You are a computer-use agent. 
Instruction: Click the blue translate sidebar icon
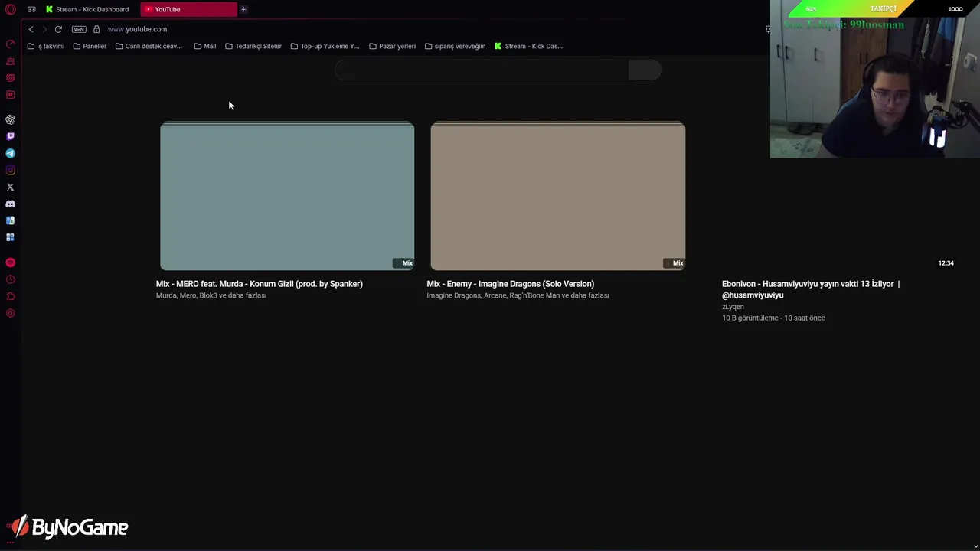point(10,220)
